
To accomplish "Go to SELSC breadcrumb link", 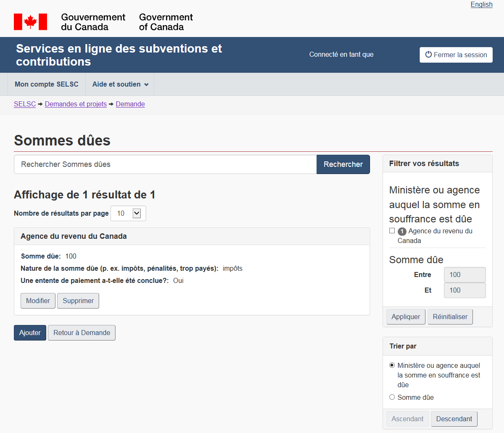I will [25, 104].
